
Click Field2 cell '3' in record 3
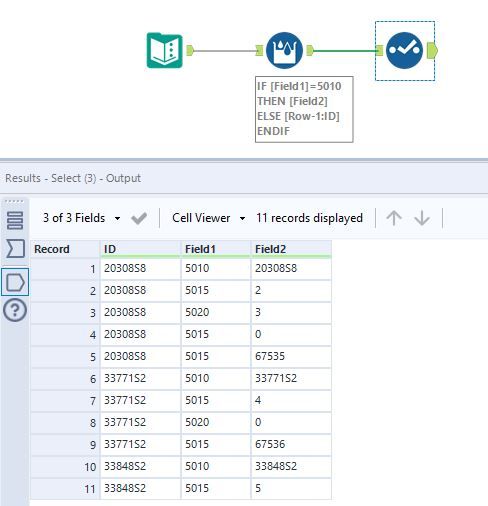(x=291, y=313)
